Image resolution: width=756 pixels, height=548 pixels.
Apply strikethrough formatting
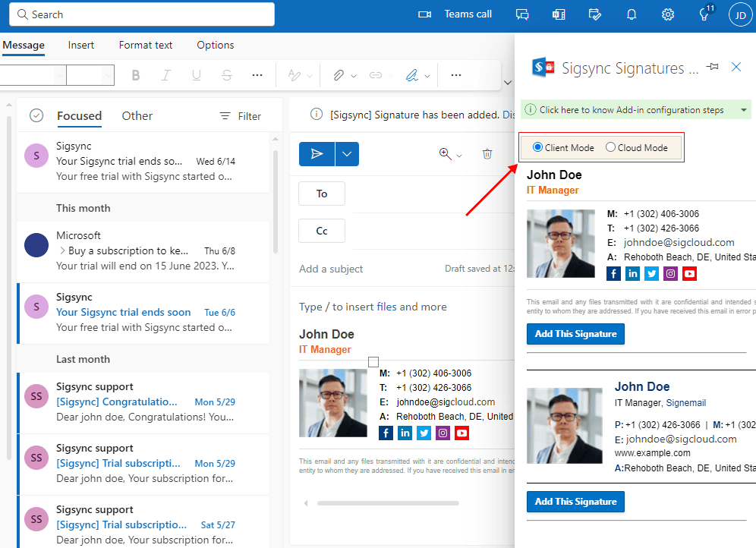coord(226,75)
